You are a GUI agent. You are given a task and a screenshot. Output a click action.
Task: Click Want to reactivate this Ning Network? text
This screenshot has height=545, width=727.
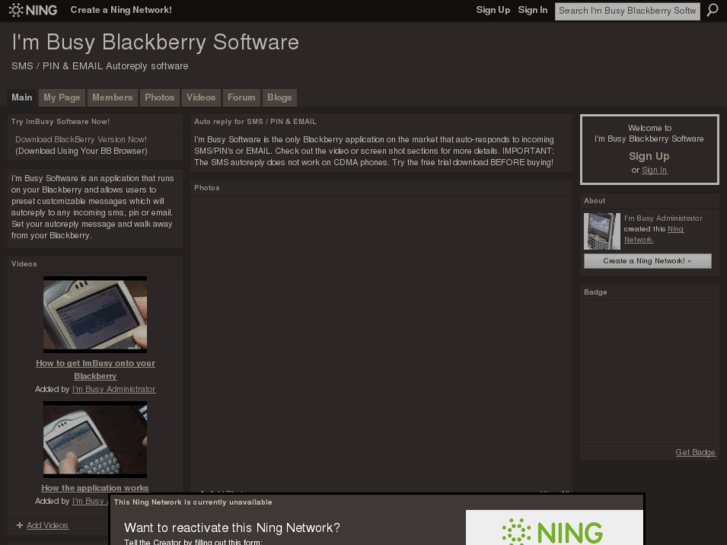point(232,527)
